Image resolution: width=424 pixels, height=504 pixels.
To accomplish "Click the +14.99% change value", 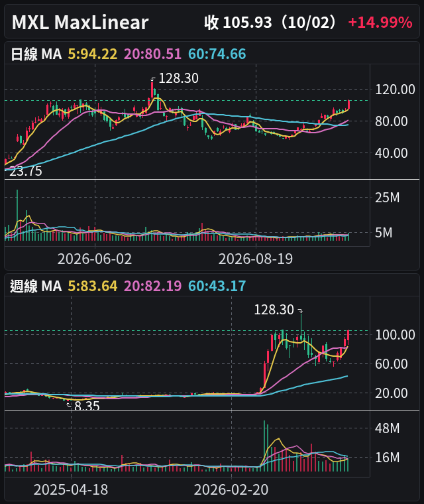I will click(x=380, y=23).
